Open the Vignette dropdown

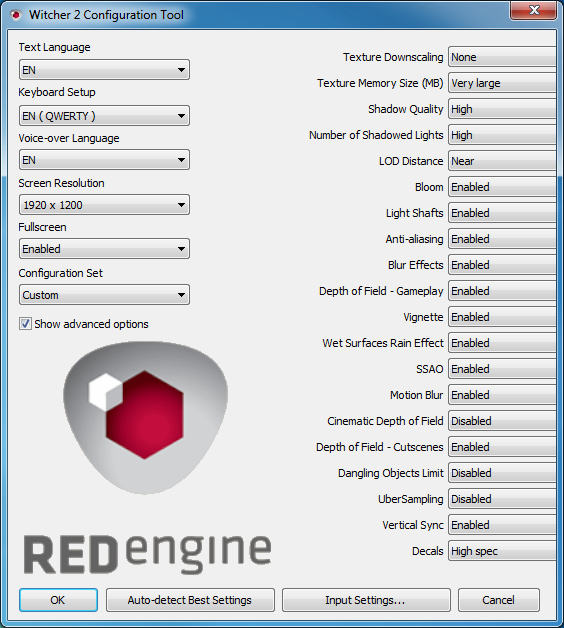[502, 317]
